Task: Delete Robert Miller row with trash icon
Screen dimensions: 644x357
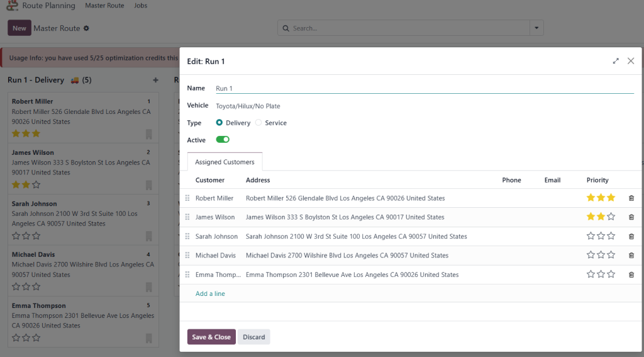Action: point(631,198)
